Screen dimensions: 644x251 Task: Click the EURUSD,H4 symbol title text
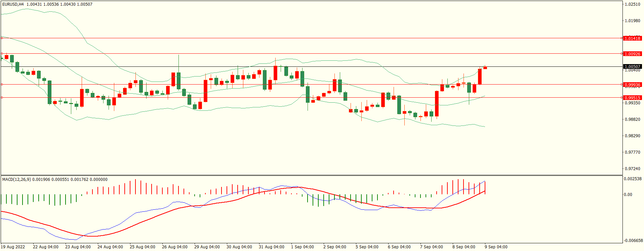click(x=13, y=4)
